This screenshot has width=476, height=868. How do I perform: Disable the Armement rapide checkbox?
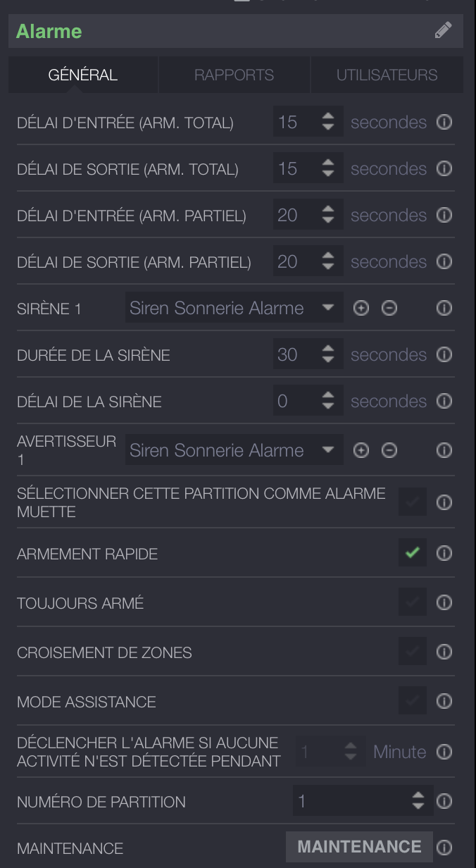(413, 554)
